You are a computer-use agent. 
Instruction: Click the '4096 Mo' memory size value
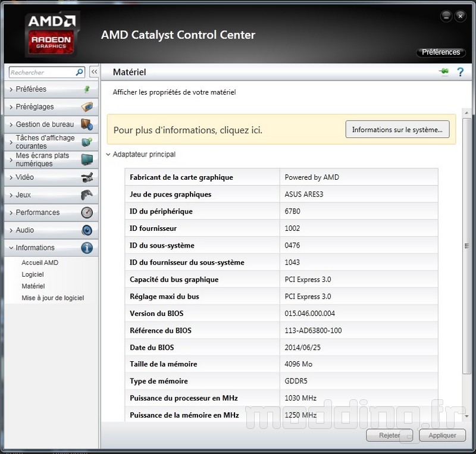[x=299, y=364]
